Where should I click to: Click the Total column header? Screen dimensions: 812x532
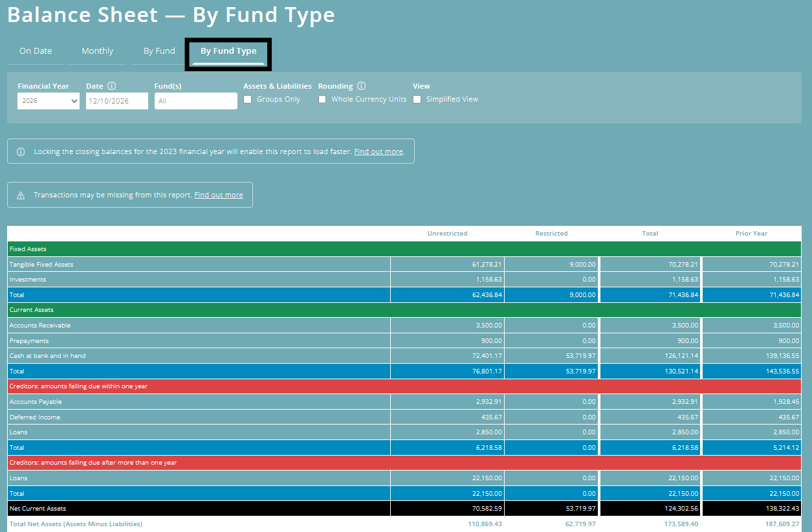650,234
